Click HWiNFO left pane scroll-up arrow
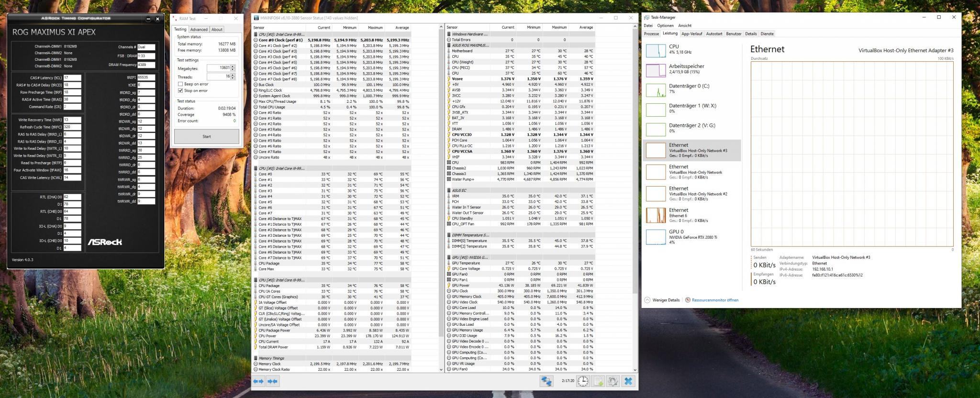Screen dimensions: 980x398 tap(441, 27)
